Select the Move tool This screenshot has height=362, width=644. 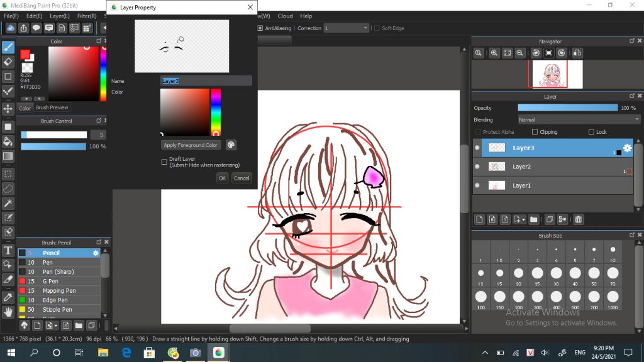[8, 109]
